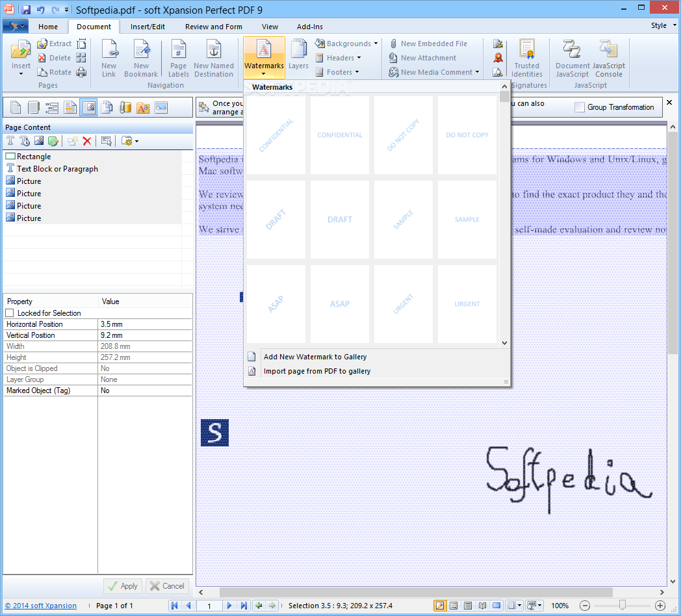Viewport: 681px width, 616px height.
Task: Select the attachments paperclip panel icon
Action: tap(125, 107)
